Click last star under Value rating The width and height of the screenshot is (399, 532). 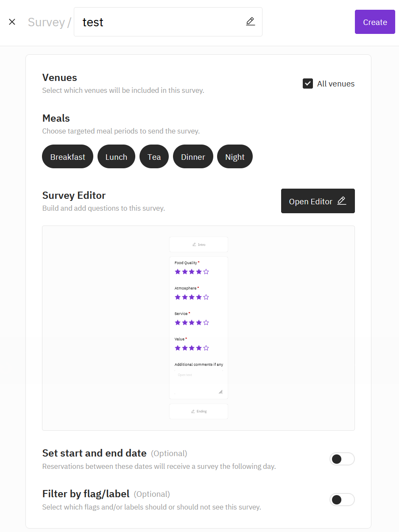point(206,348)
